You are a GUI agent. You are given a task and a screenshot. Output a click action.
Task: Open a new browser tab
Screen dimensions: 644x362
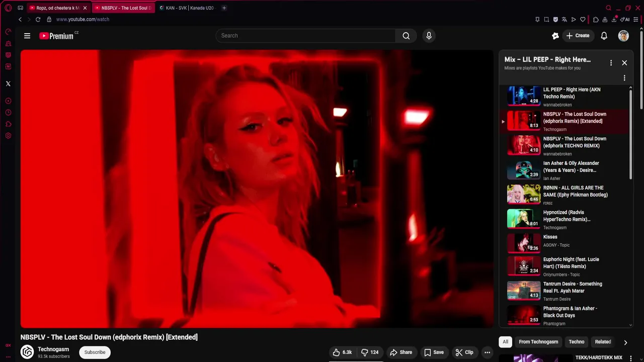pyautogui.click(x=224, y=8)
